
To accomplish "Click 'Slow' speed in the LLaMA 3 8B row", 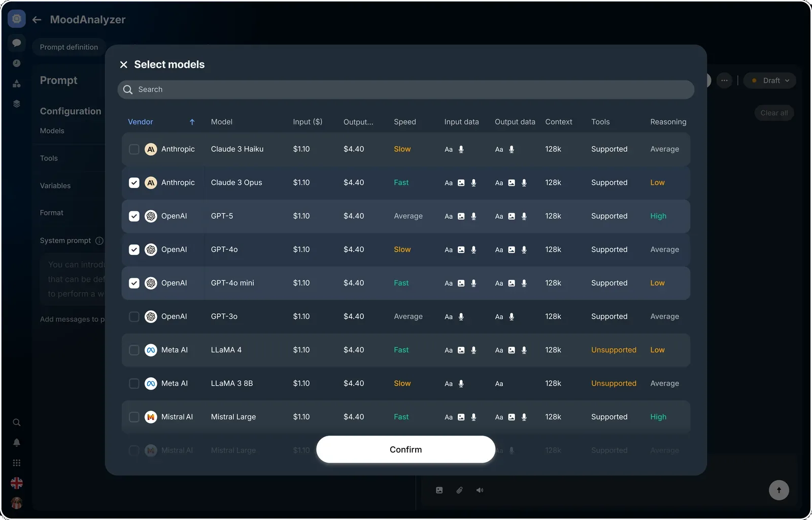I will (402, 384).
